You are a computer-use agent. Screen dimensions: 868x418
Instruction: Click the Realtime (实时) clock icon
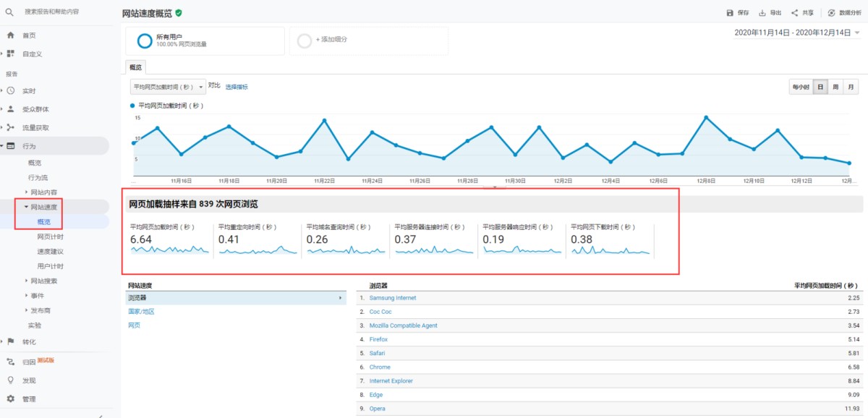(10, 90)
